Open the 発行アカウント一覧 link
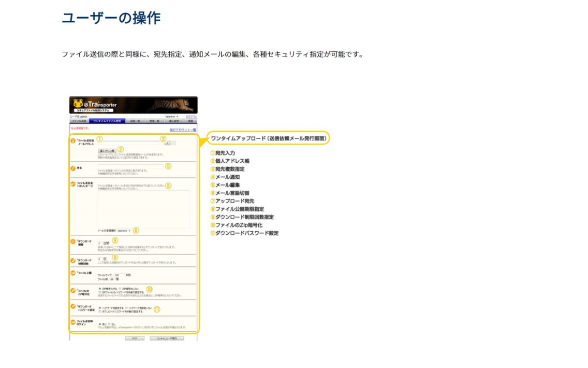The image size is (588, 368). [182, 129]
